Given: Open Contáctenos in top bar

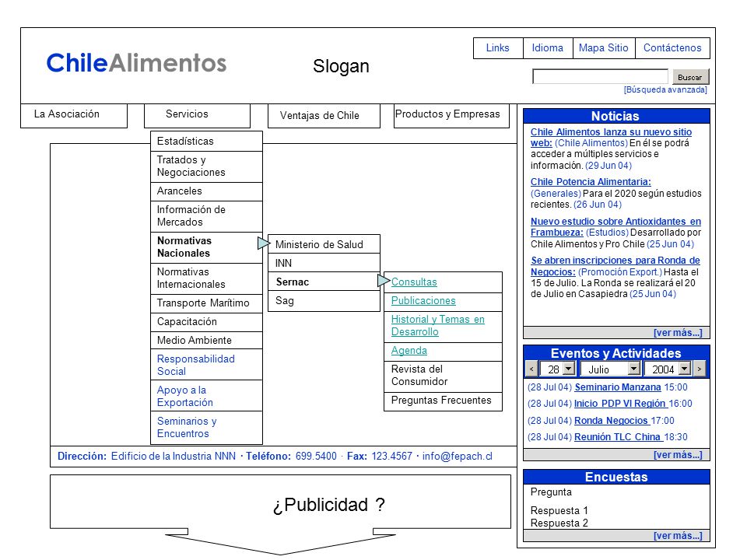Looking at the screenshot, I should tap(672, 48).
